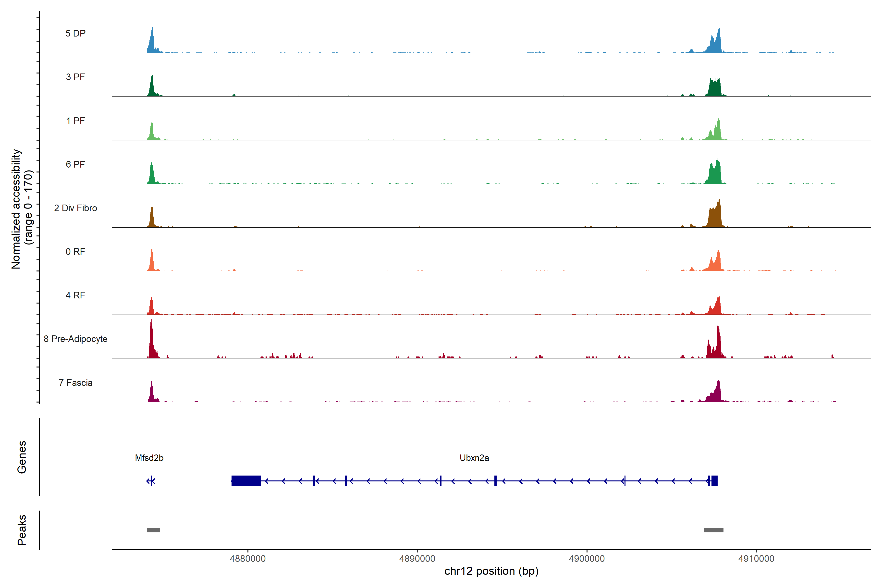The image size is (882, 588).
Task: Click the large Ubxn2a 3' exon block
Action: pos(246,481)
